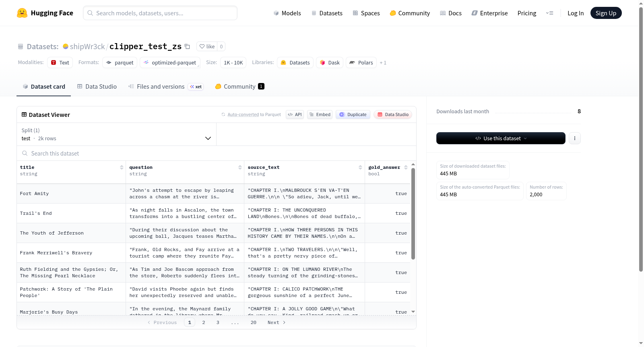Open the navbar extra menu icon
This screenshot has height=347, width=644.
pyautogui.click(x=549, y=13)
